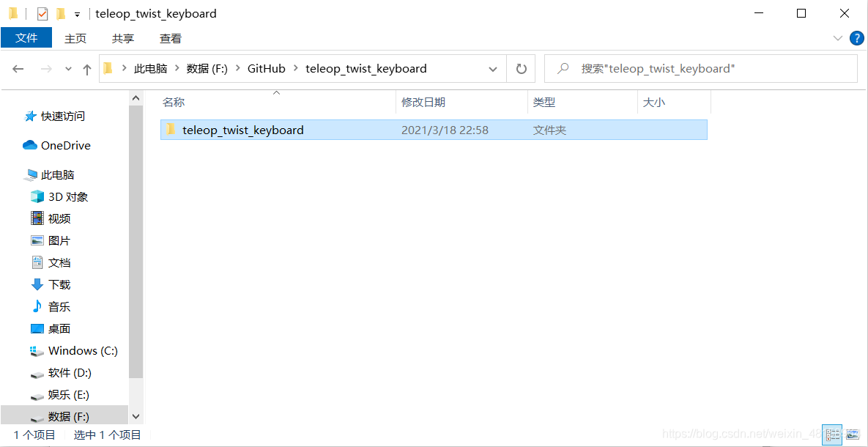Switch to the 主页 tab
The width and height of the screenshot is (868, 447).
click(75, 38)
